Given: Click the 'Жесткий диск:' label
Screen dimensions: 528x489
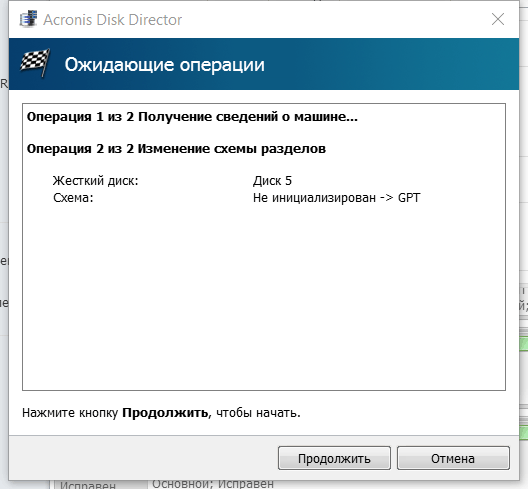Looking at the screenshot, I should [96, 181].
